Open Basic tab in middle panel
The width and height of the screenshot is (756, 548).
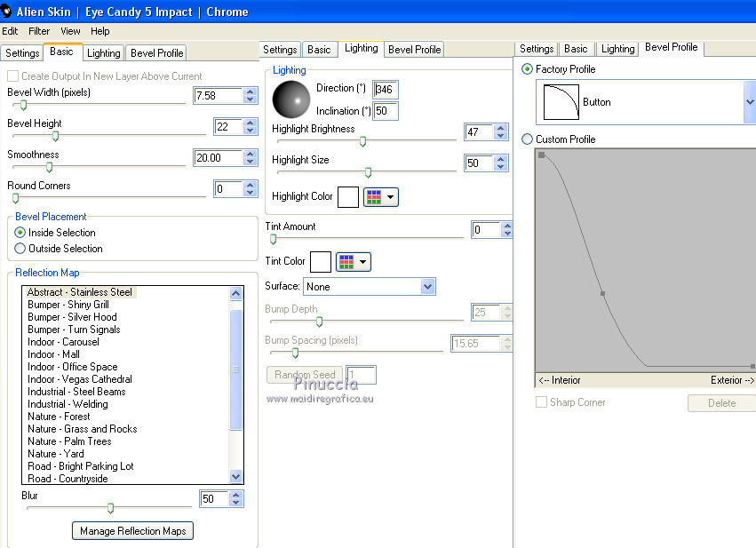tap(319, 50)
